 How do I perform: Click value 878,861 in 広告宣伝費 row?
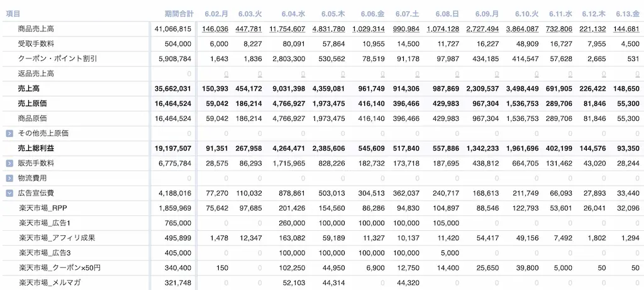(292, 193)
